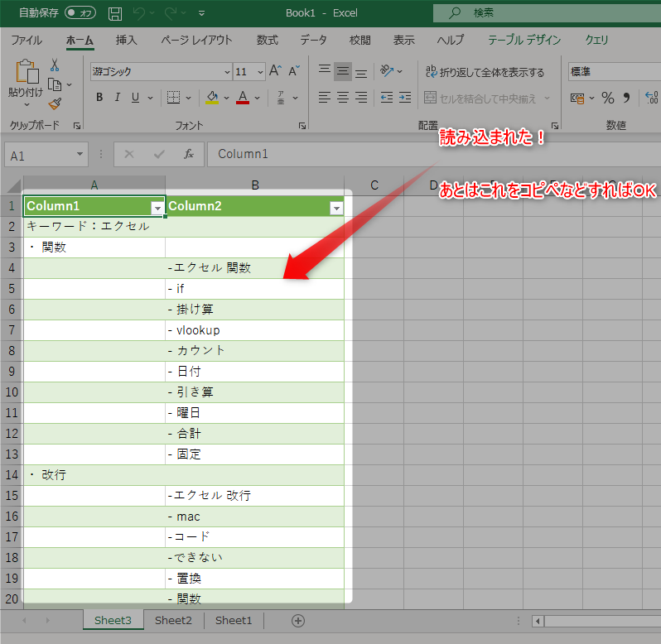Switch to the テーブルデザイン tab
The width and height of the screenshot is (661, 644).
coord(524,40)
